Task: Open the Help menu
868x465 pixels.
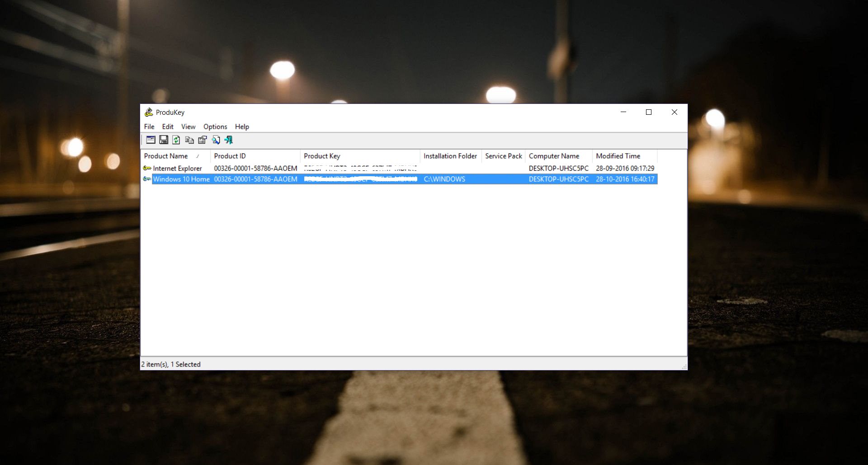Action: coord(242,127)
